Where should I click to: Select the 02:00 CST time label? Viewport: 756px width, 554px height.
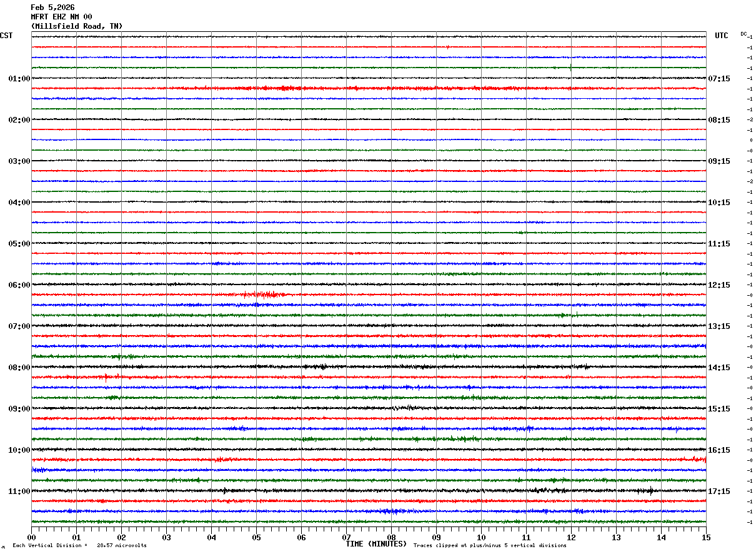[x=19, y=120]
